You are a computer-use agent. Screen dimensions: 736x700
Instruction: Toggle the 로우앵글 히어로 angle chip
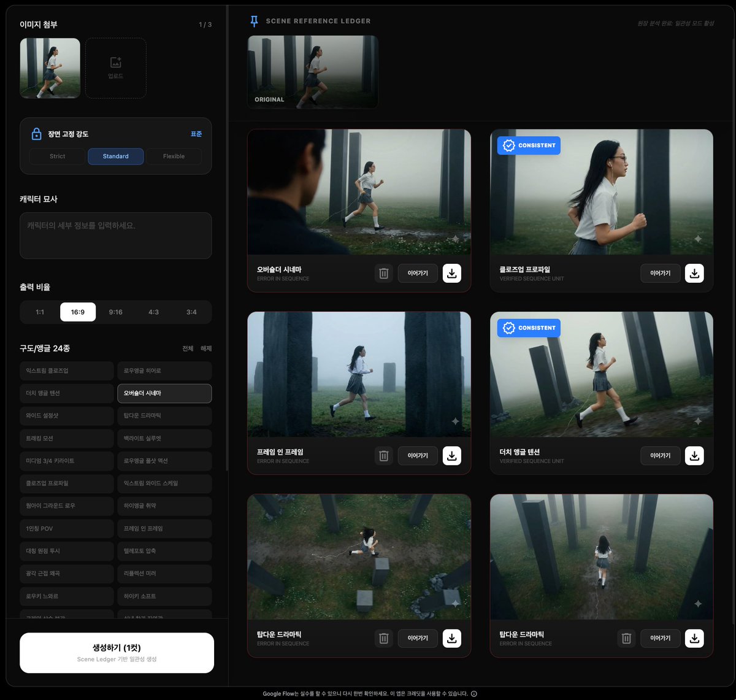coord(164,371)
